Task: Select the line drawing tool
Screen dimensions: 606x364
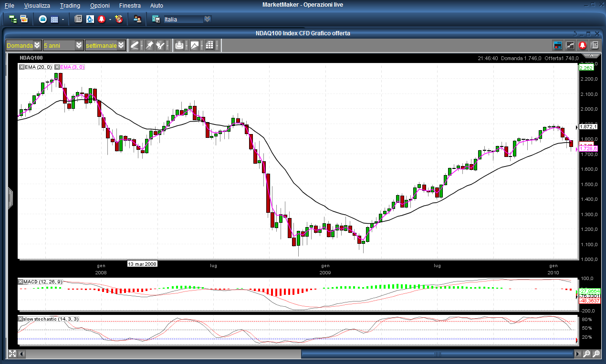Action: (135, 45)
